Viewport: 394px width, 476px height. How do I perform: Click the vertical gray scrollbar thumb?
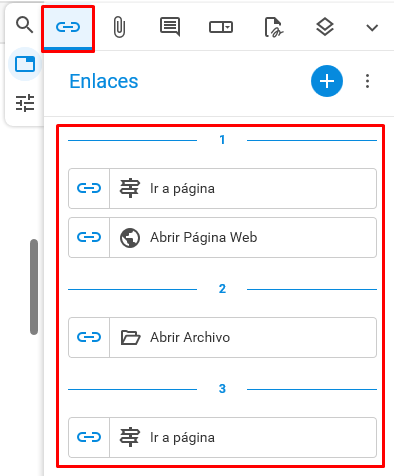34,287
